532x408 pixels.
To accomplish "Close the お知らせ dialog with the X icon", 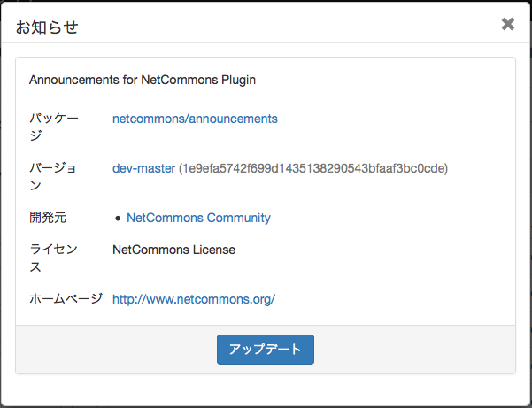I will coord(508,25).
